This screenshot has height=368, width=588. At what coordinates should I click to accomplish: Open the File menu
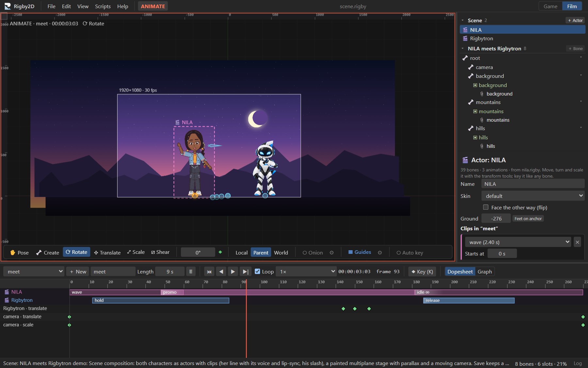(x=51, y=6)
